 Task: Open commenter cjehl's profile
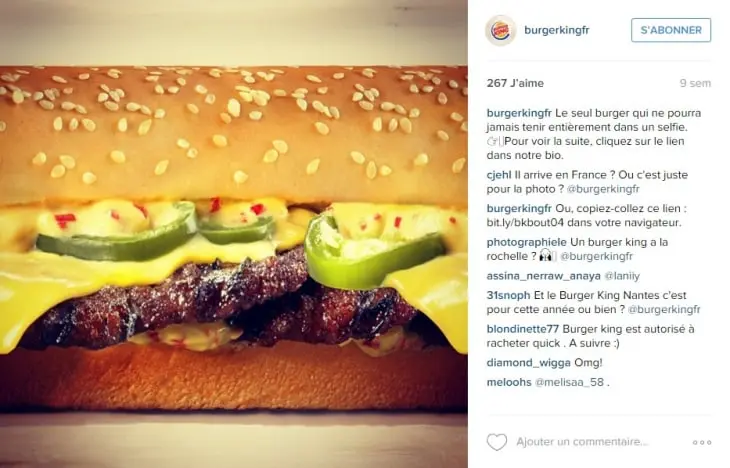coord(499,175)
